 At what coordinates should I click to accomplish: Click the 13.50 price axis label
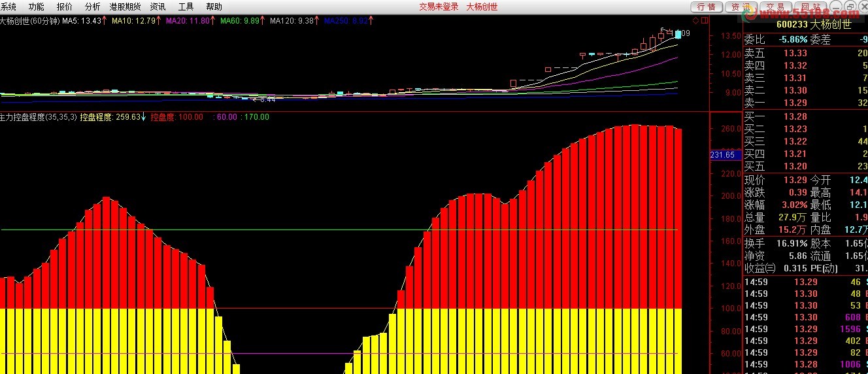tap(732, 36)
